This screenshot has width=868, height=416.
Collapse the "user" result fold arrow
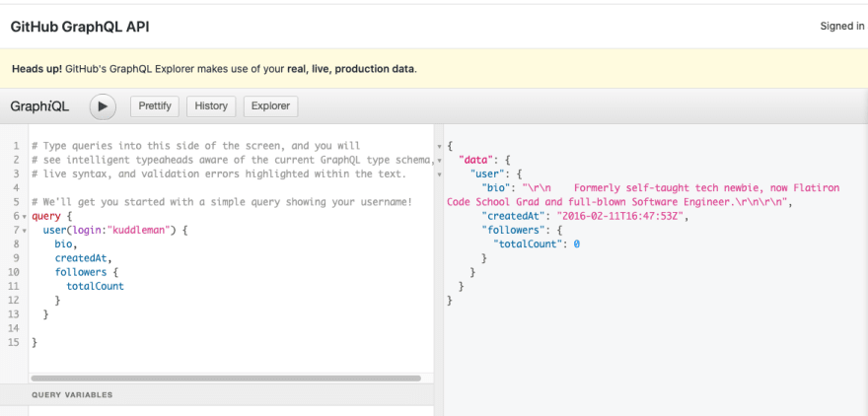coord(440,174)
